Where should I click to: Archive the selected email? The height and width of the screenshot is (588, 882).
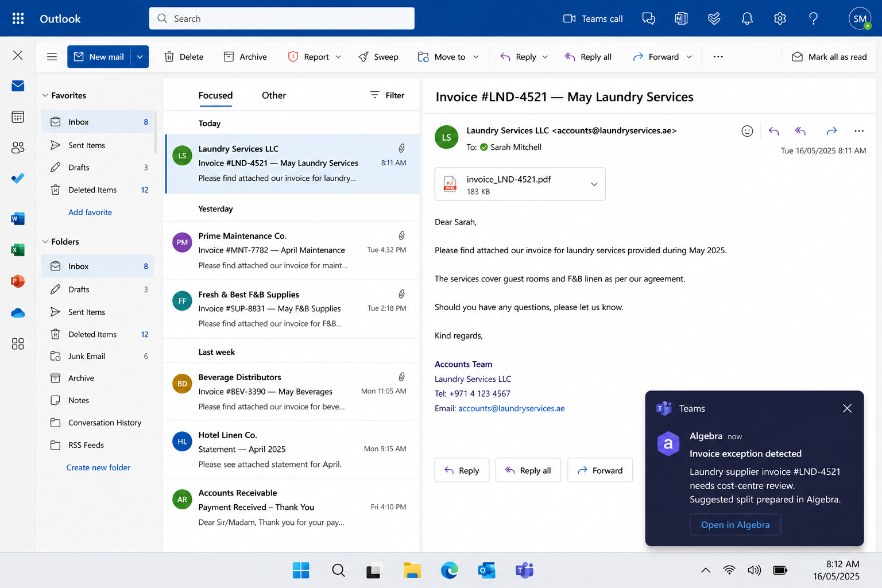coord(245,57)
